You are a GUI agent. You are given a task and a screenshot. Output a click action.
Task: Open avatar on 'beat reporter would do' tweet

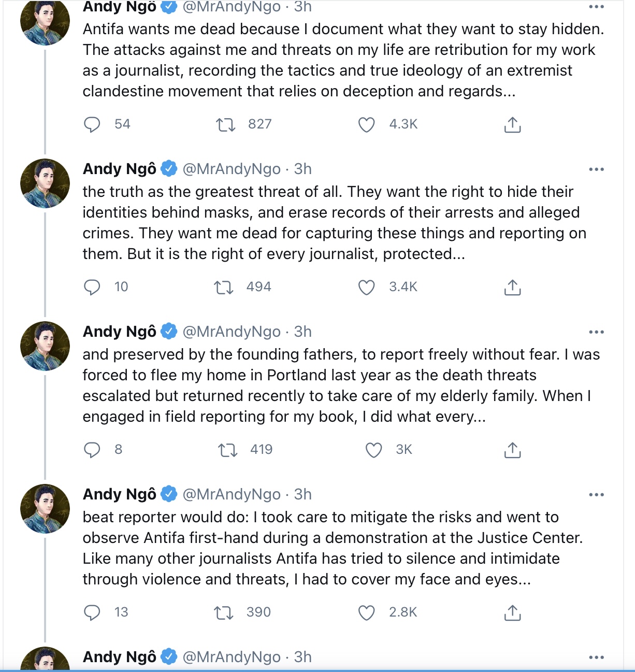(45, 509)
